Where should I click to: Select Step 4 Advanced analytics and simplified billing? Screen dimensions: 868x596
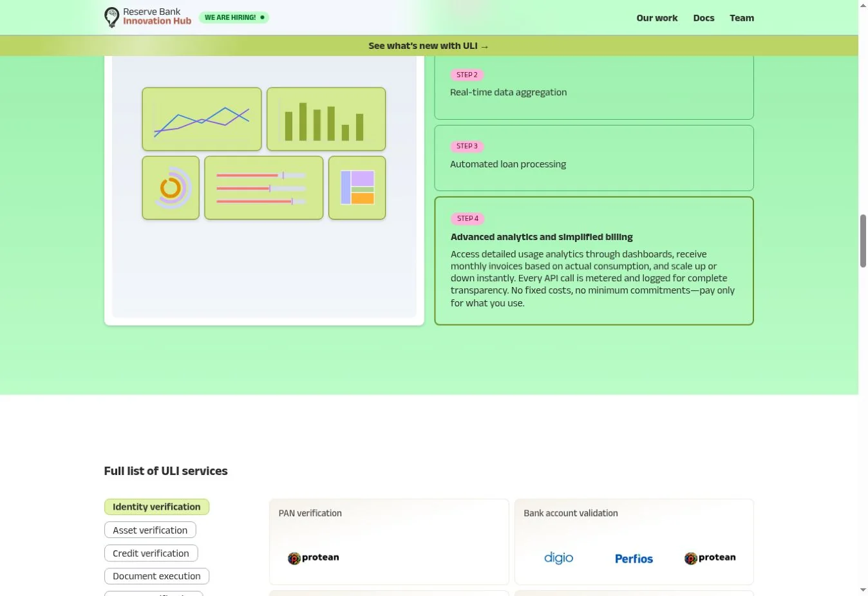click(594, 261)
